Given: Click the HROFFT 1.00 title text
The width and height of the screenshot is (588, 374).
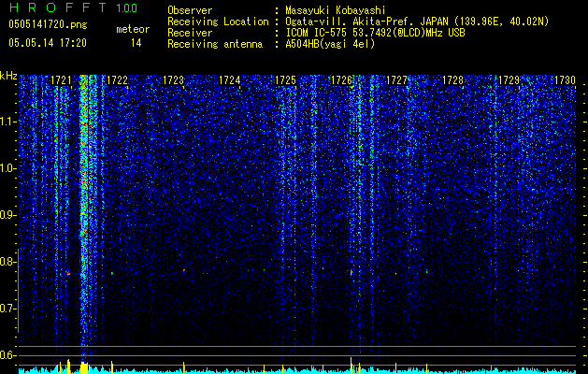Looking at the screenshot, I should click(73, 7).
